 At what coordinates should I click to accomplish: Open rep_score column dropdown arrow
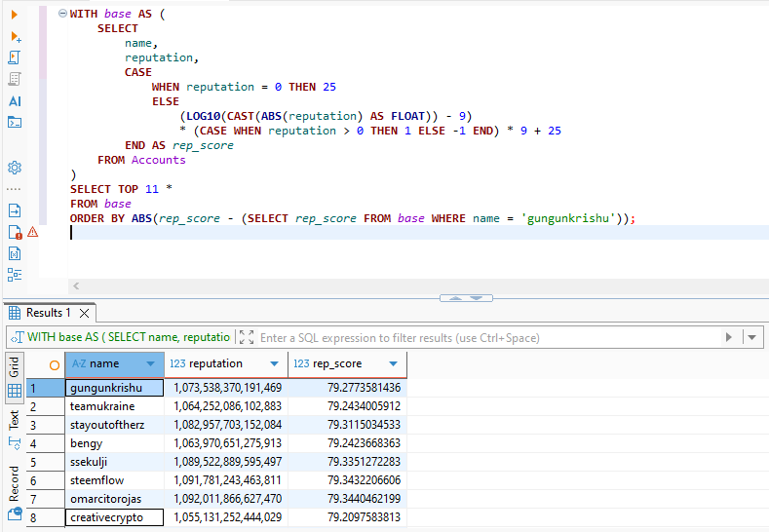pos(393,363)
